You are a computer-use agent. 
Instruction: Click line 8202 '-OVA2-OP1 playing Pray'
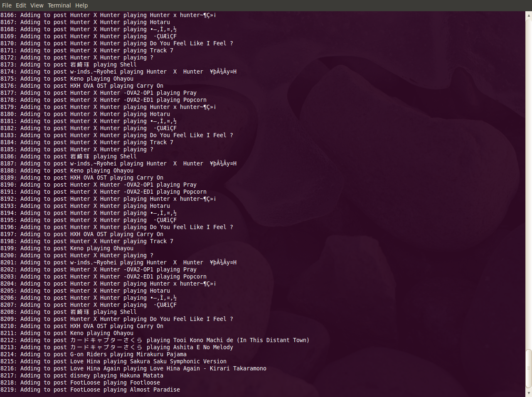[x=160, y=270]
